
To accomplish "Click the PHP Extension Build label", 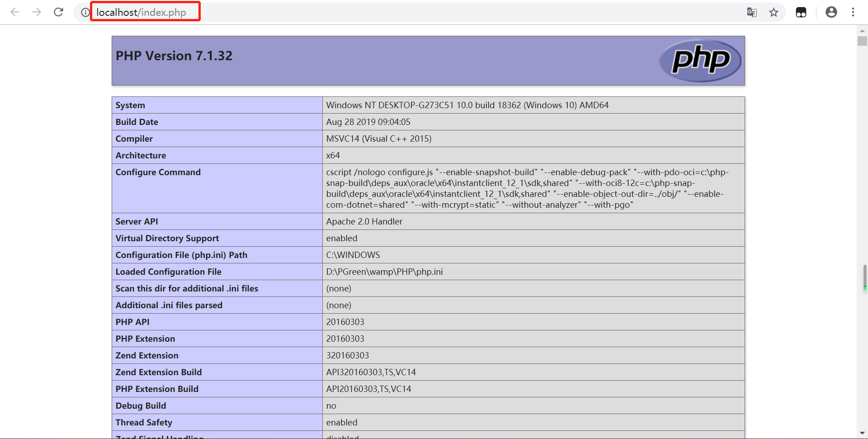I will pyautogui.click(x=157, y=389).
